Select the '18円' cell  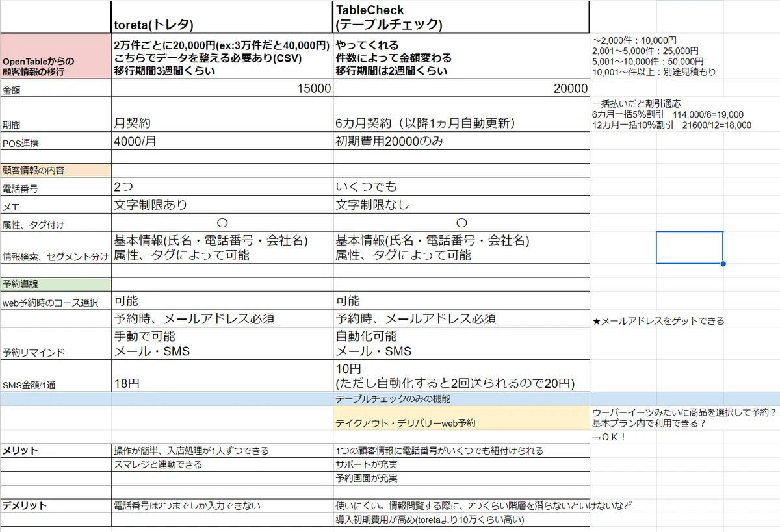pos(222,376)
